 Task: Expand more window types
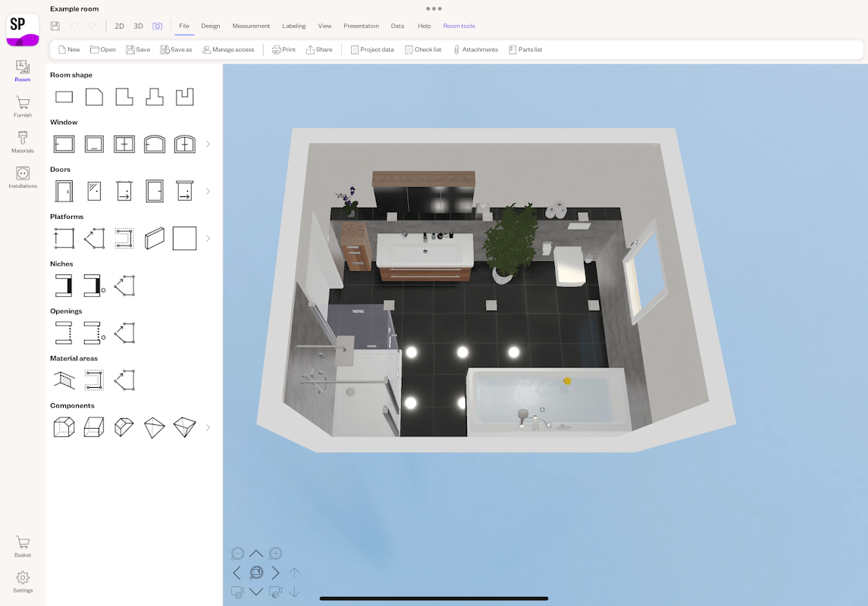pos(208,144)
